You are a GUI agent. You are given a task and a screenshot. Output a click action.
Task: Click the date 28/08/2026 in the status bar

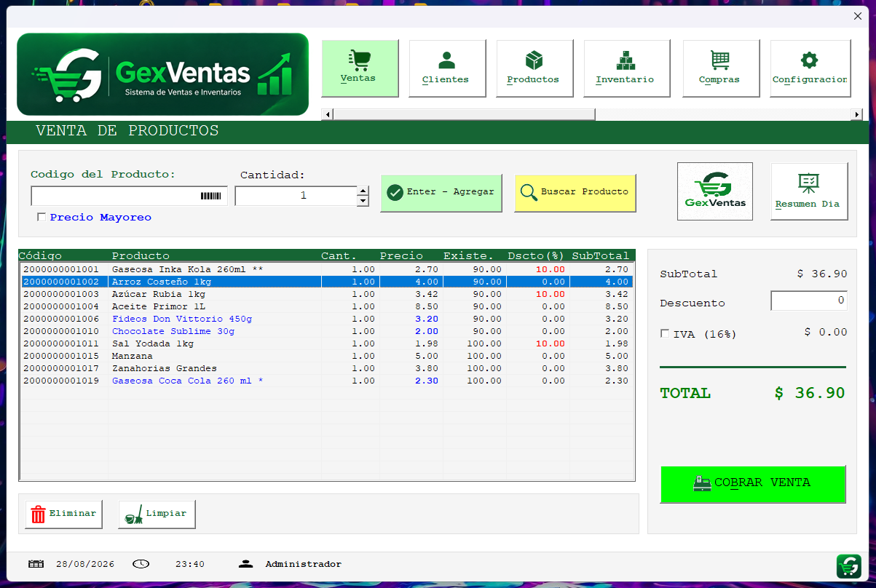click(x=85, y=564)
